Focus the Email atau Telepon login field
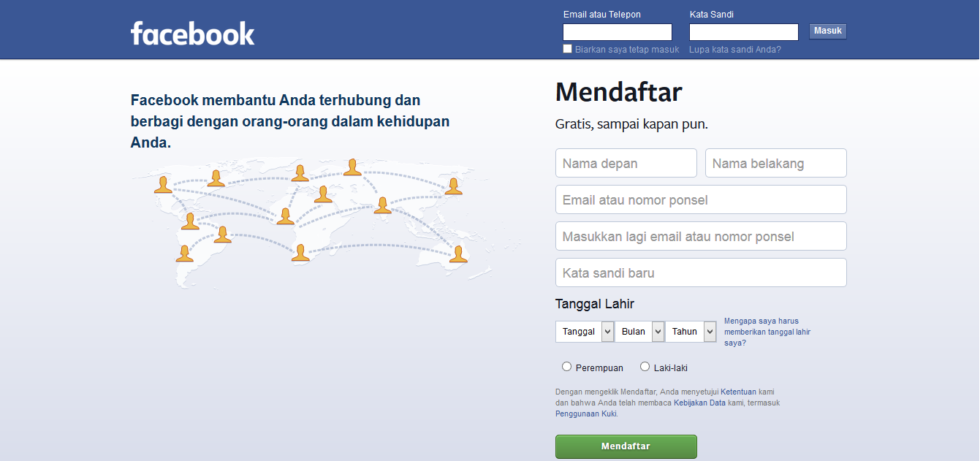Screen dimensions: 980x461 [618, 32]
